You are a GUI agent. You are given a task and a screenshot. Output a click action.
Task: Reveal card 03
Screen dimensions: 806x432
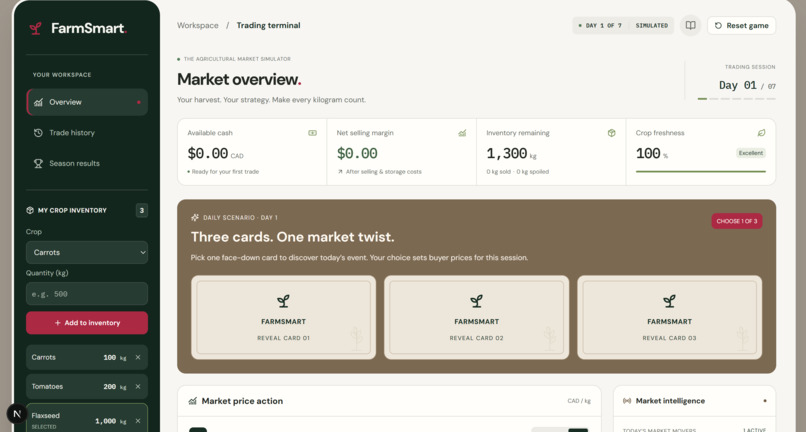(669, 317)
